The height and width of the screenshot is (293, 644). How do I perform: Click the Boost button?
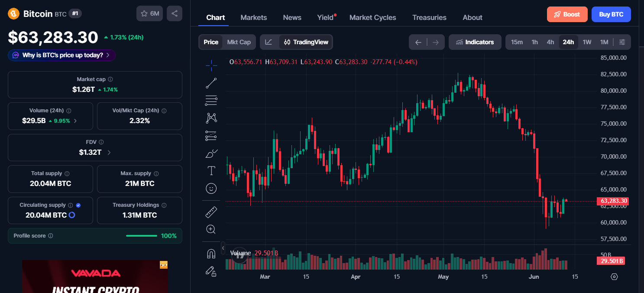point(567,14)
